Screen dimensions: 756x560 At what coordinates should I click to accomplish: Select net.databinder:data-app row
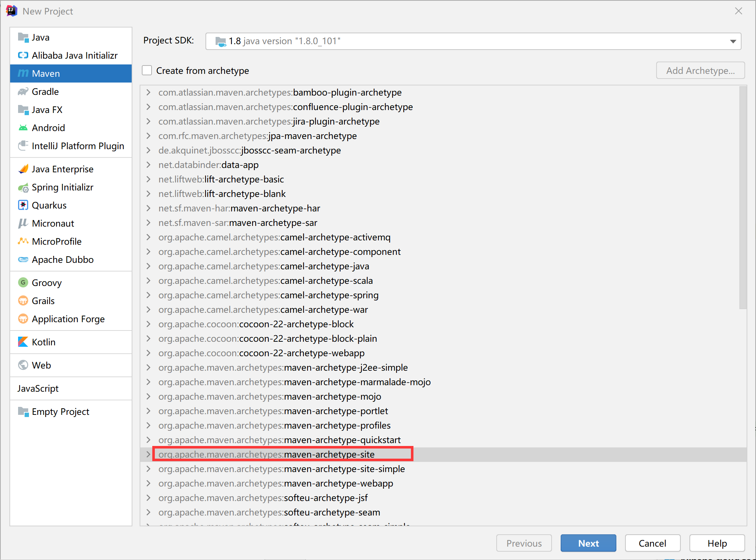(x=443, y=165)
